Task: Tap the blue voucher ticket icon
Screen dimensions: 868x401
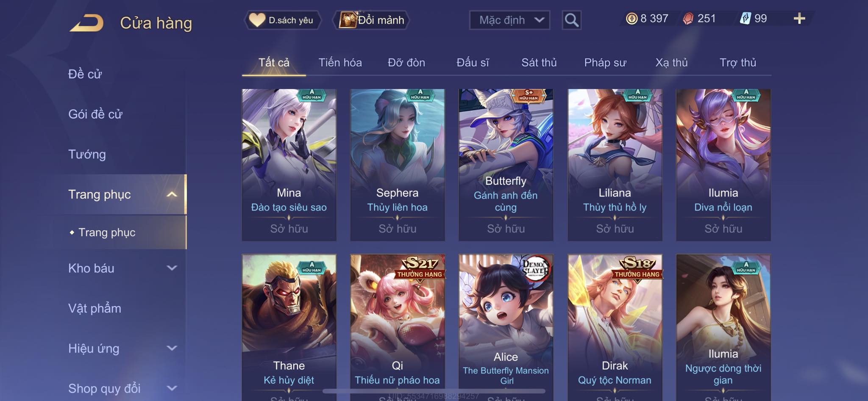Action: tap(746, 18)
